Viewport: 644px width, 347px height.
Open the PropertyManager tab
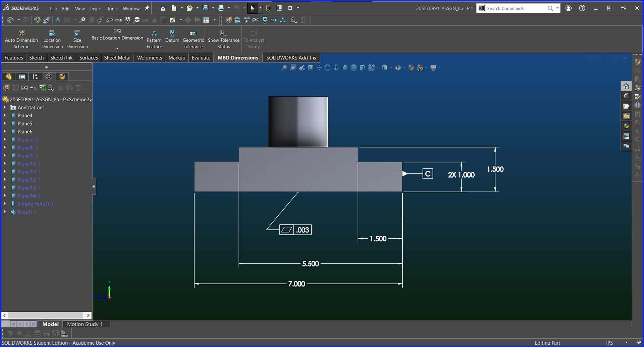click(x=22, y=77)
